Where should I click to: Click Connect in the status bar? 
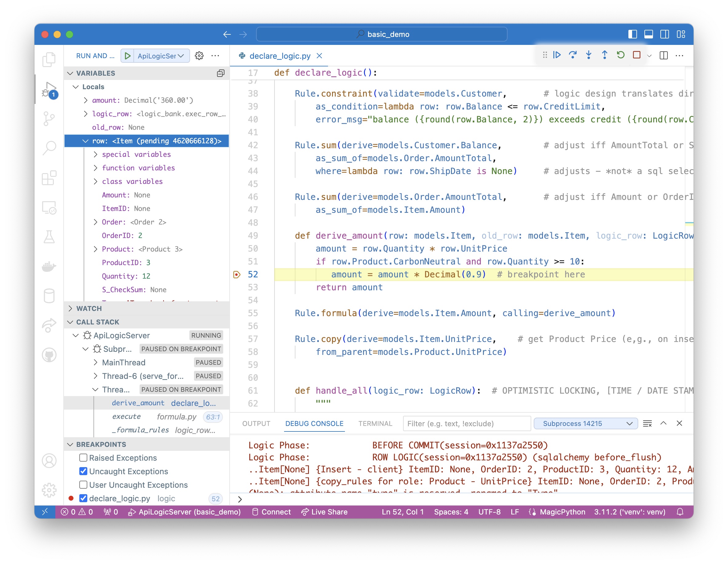click(x=271, y=512)
